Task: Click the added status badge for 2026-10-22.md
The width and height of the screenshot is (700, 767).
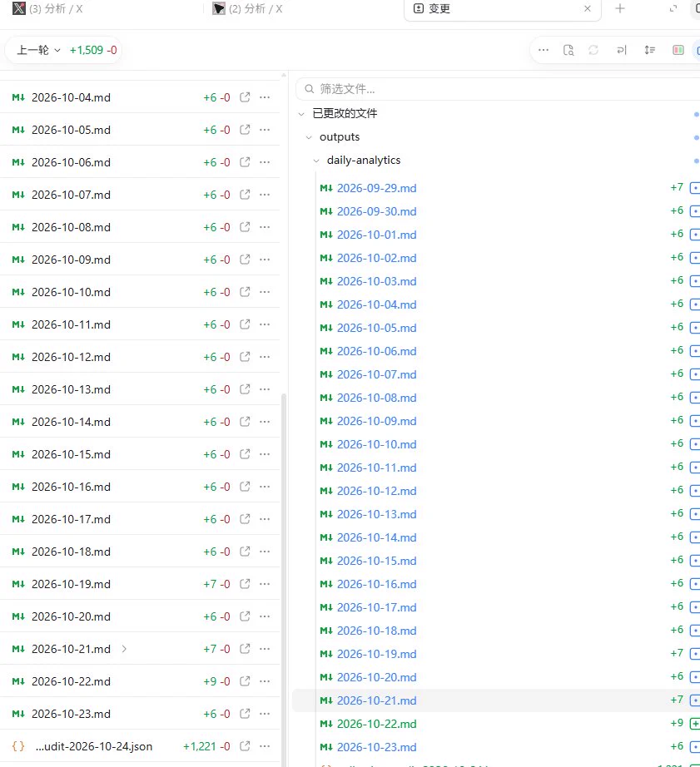Action: (x=695, y=724)
